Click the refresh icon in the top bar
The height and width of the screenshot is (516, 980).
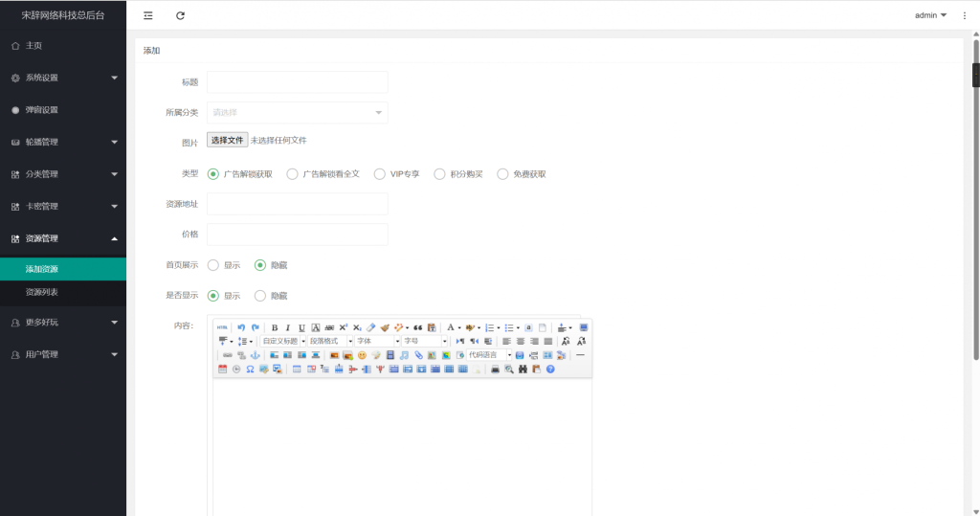(x=181, y=15)
